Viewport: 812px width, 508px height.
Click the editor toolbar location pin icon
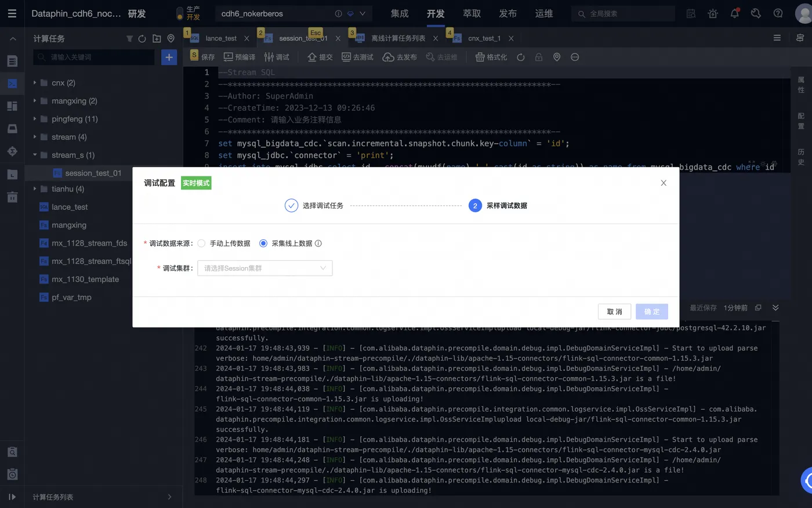pos(557,57)
